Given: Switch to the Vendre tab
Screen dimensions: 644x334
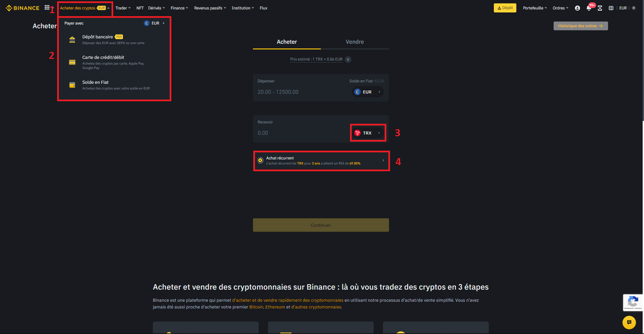Looking at the screenshot, I should pyautogui.click(x=355, y=42).
